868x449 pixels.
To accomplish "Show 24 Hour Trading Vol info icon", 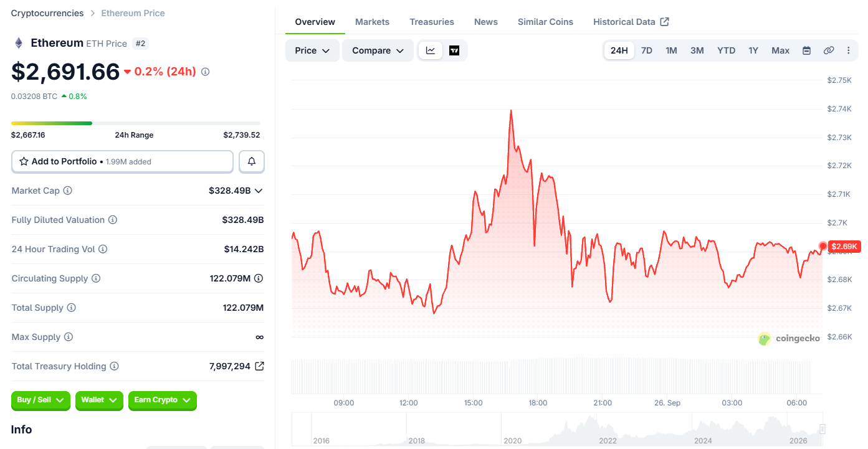I will [x=103, y=249].
